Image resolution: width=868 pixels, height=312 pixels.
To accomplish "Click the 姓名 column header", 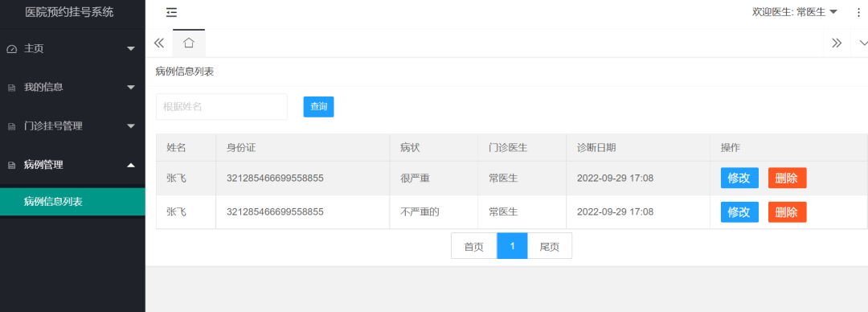I will click(x=176, y=147).
